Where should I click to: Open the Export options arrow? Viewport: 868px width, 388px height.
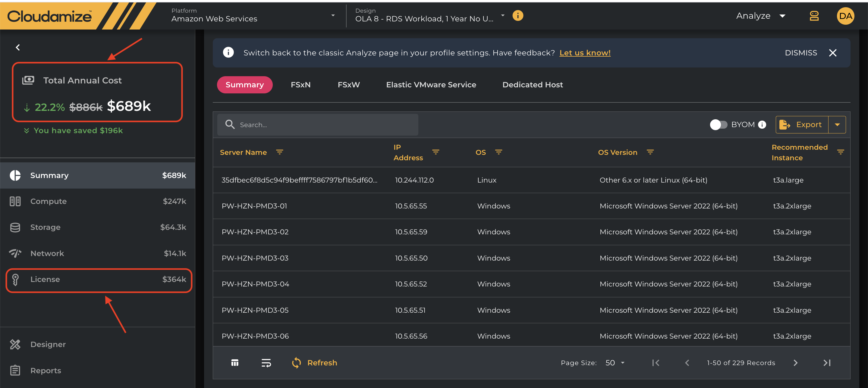(837, 125)
